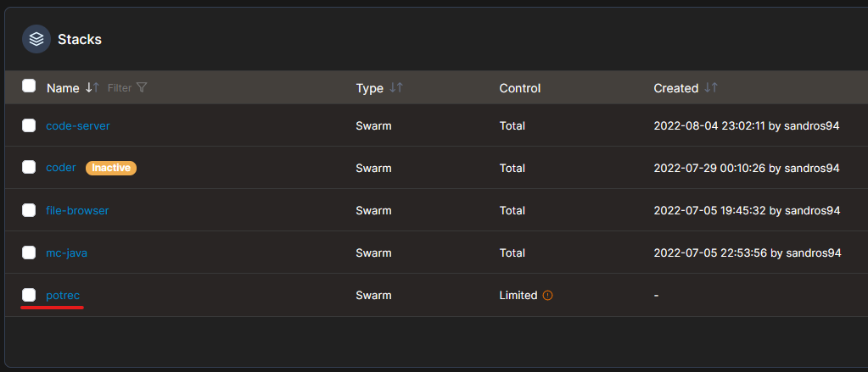Image resolution: width=868 pixels, height=372 pixels.
Task: Check the coder stack checkbox
Action: [x=29, y=167]
